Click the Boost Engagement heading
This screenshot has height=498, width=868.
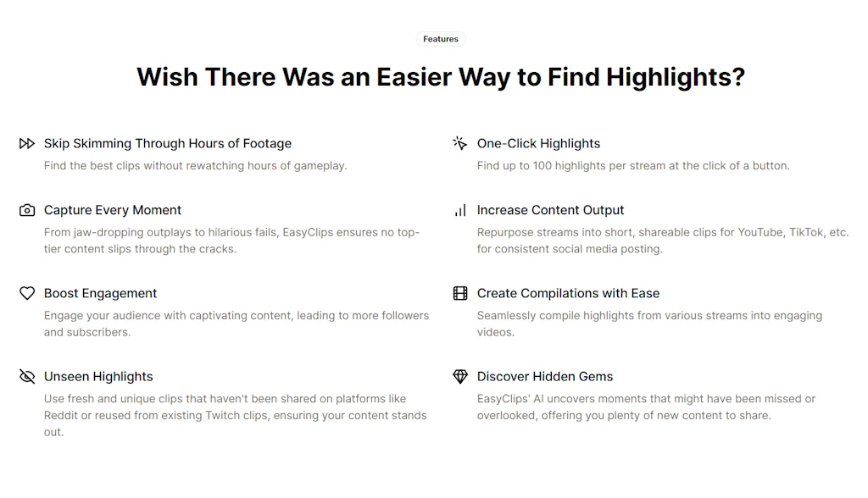[x=100, y=293]
